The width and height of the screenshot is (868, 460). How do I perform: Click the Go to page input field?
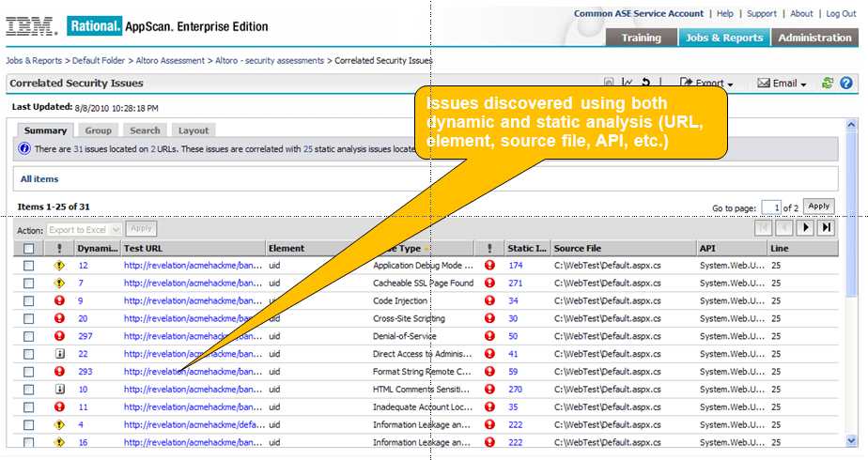771,207
